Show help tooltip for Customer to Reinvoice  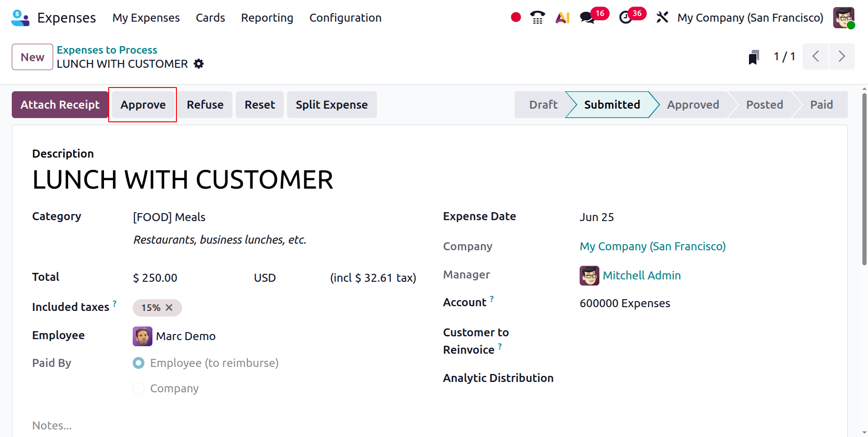(500, 346)
